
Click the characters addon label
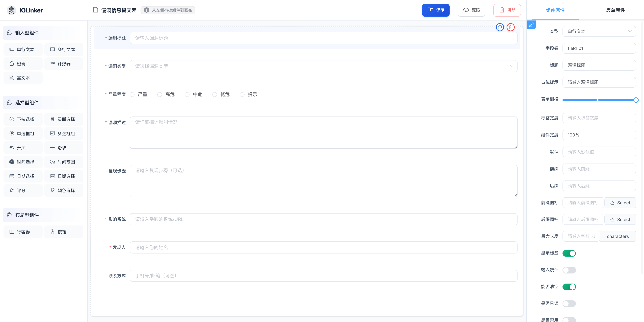[x=618, y=236]
